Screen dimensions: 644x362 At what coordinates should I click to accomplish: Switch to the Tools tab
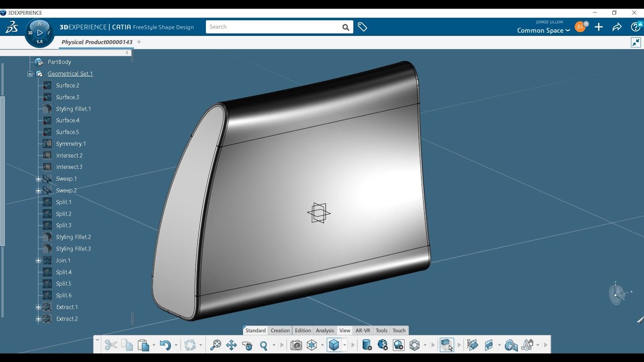(x=381, y=330)
